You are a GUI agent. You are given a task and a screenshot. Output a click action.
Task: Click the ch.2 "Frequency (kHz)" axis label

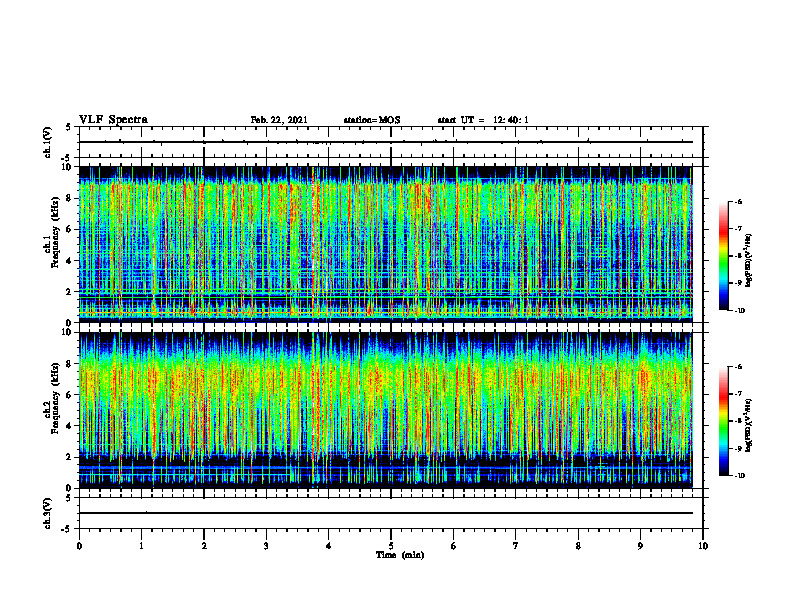pyautogui.click(x=55, y=398)
